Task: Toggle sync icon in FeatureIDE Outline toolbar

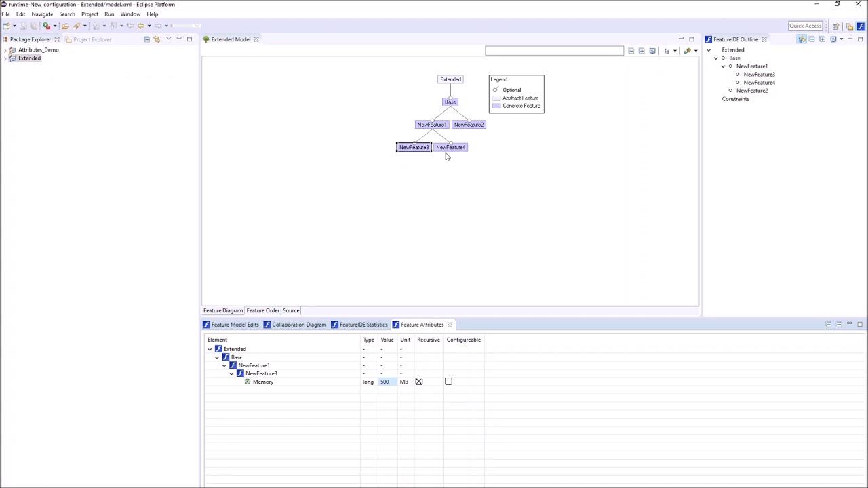Action: point(802,39)
